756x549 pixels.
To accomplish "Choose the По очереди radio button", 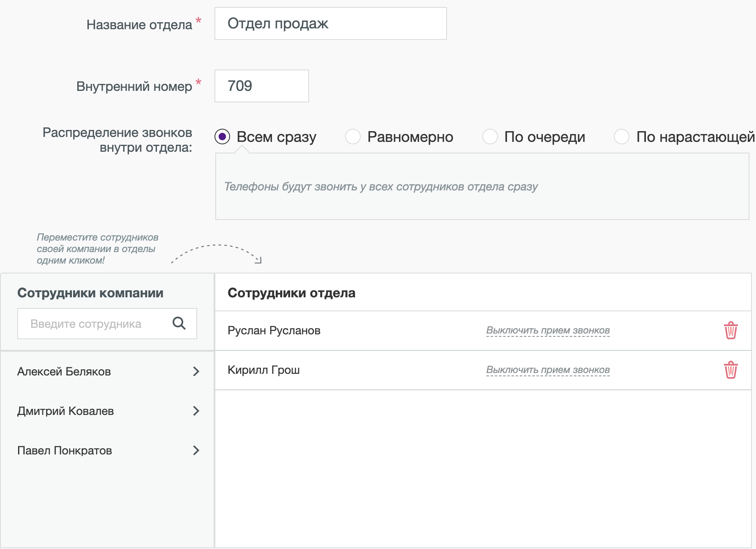I will tap(490, 137).
